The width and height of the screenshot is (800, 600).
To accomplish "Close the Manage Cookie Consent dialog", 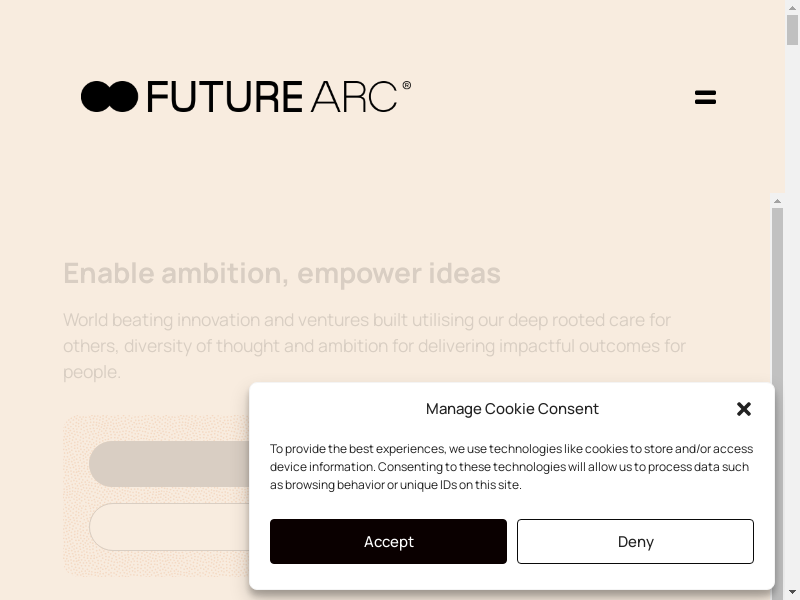I will [744, 409].
